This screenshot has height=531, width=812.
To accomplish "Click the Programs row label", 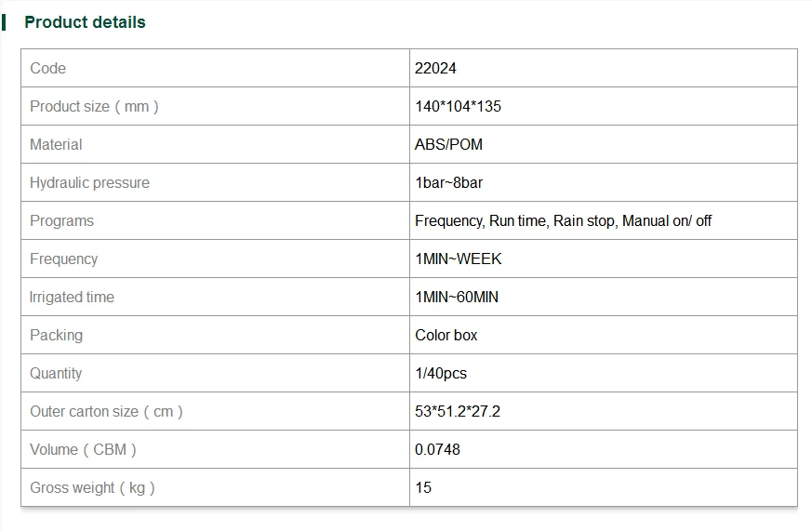I will tap(61, 220).
